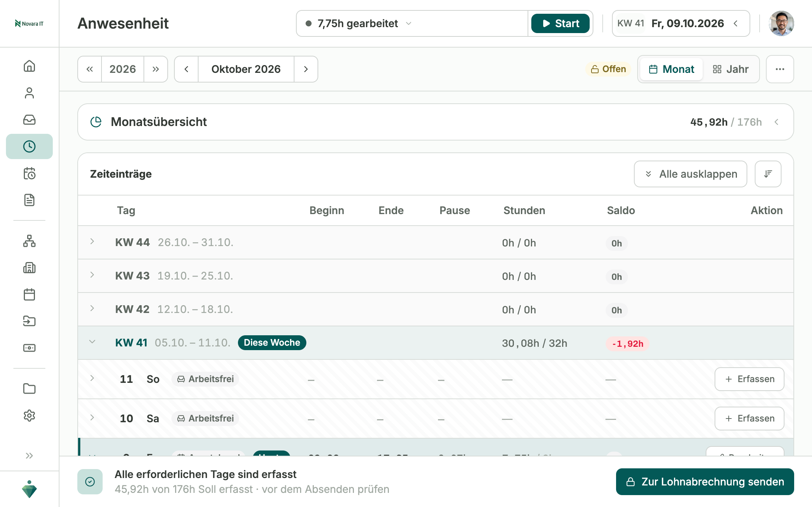The width and height of the screenshot is (812, 507).
Task: Collapse the Monatsübersicht panel chevron
Action: [x=777, y=122]
